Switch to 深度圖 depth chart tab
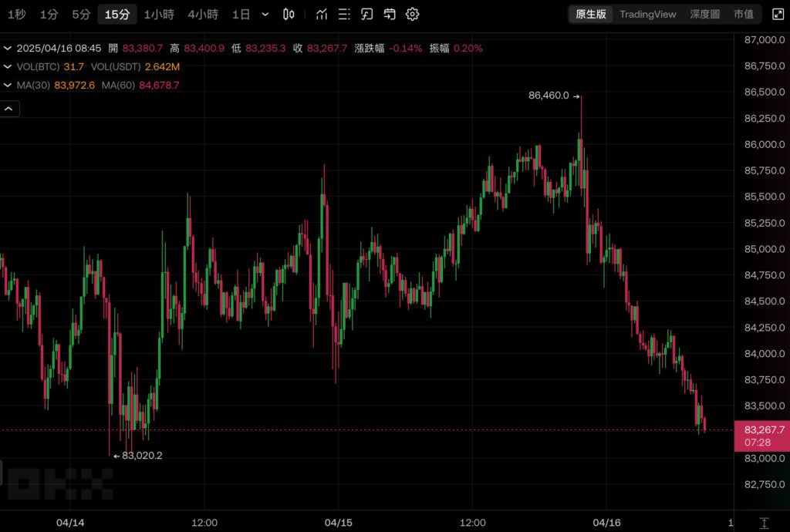 [704, 14]
